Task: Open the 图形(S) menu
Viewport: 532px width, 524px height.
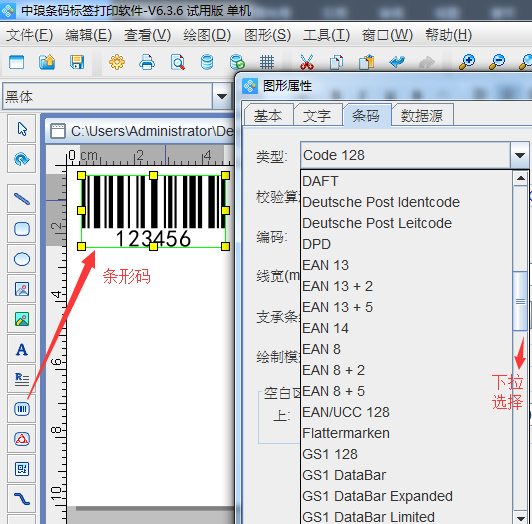Action: tap(267, 35)
